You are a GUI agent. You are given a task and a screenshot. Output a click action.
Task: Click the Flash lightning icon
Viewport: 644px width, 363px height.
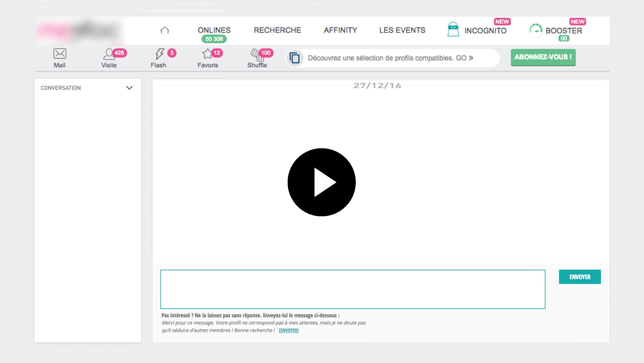pyautogui.click(x=159, y=54)
